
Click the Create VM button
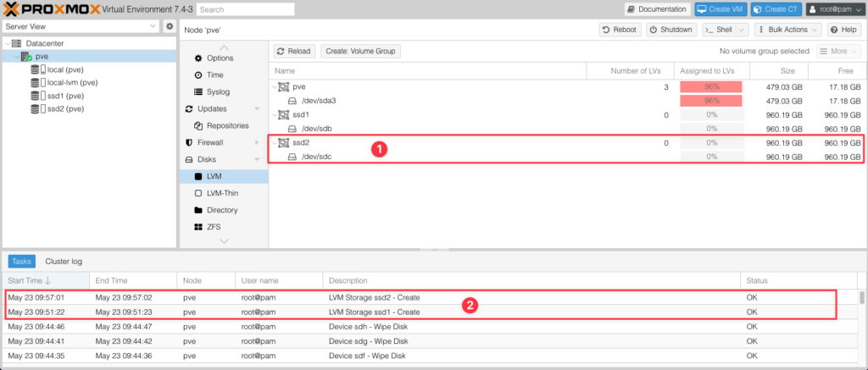pos(721,9)
